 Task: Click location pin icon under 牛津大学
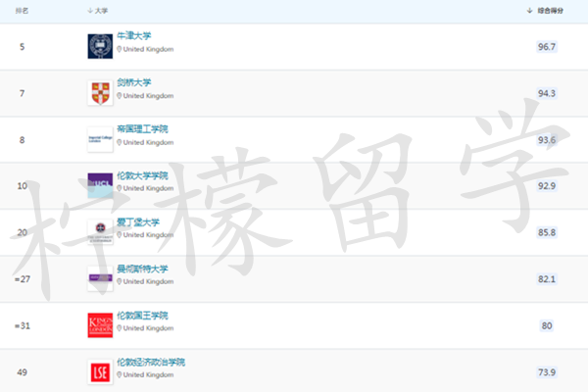pyautogui.click(x=120, y=49)
